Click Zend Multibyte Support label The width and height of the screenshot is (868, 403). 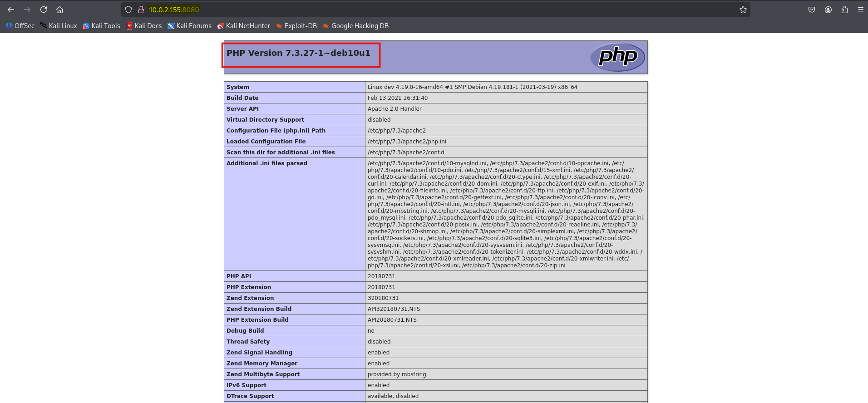pyautogui.click(x=263, y=374)
